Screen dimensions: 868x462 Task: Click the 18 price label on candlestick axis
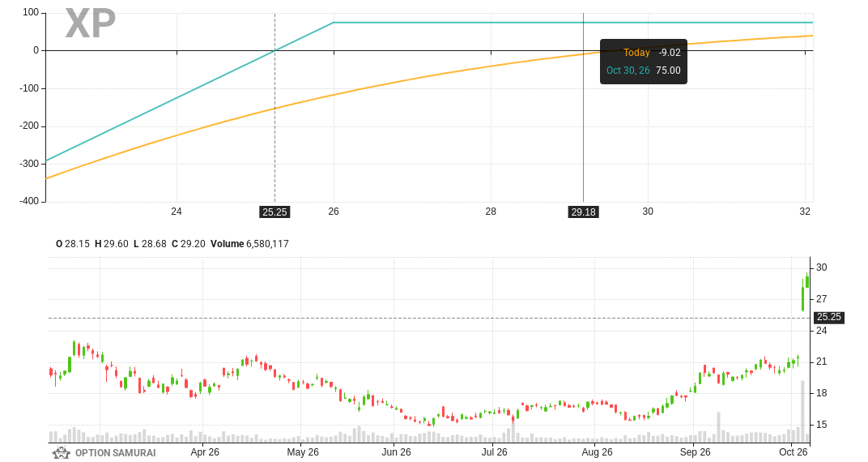pos(822,393)
